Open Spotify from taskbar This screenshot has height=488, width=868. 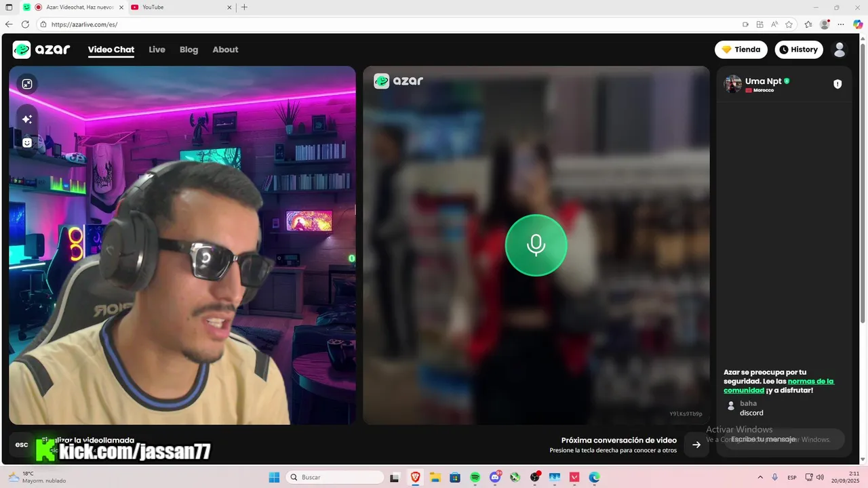(x=475, y=477)
